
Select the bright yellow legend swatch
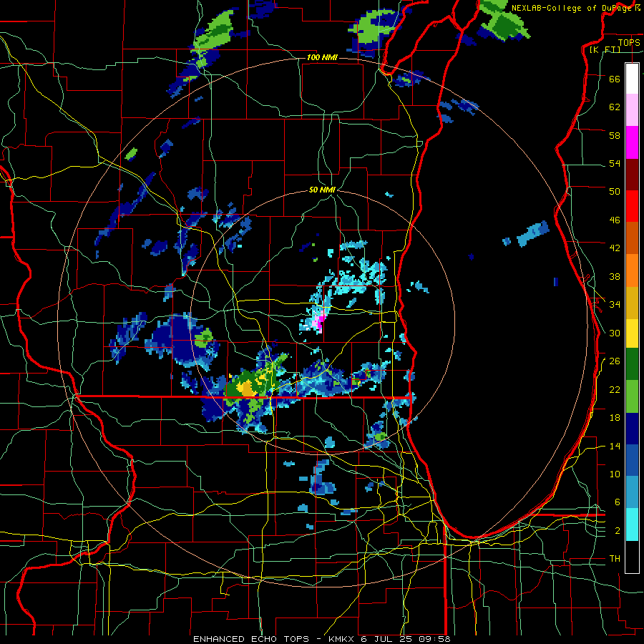632,333
